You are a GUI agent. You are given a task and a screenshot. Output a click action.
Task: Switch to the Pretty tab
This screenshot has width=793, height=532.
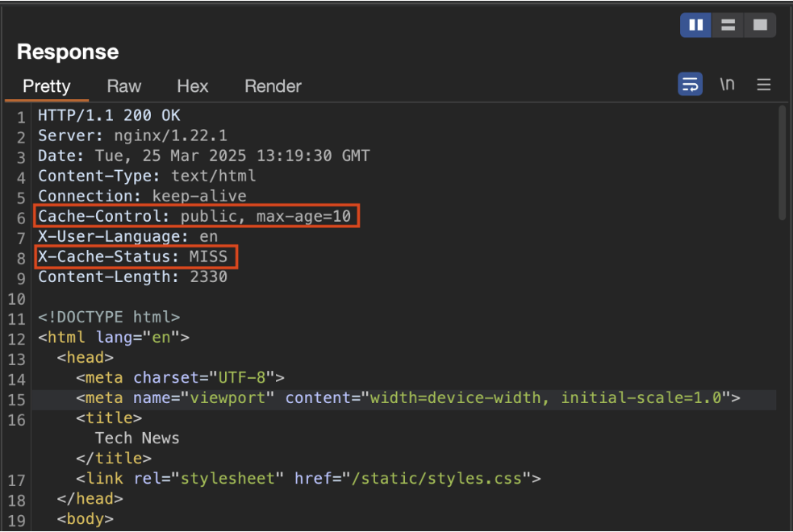point(46,86)
